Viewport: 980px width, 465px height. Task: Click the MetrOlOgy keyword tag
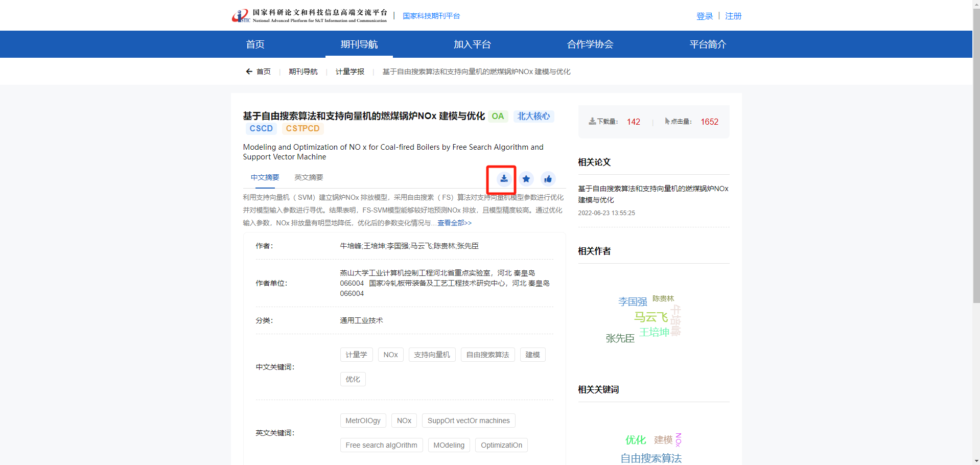[363, 421]
